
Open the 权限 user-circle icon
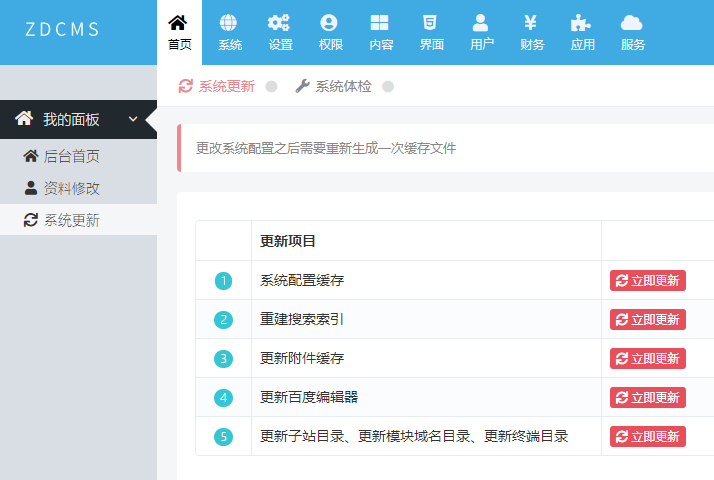(x=329, y=23)
